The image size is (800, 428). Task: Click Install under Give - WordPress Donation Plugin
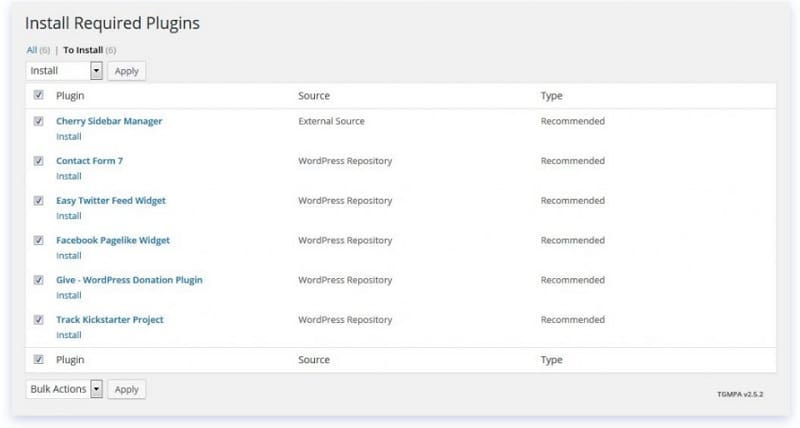coord(69,296)
